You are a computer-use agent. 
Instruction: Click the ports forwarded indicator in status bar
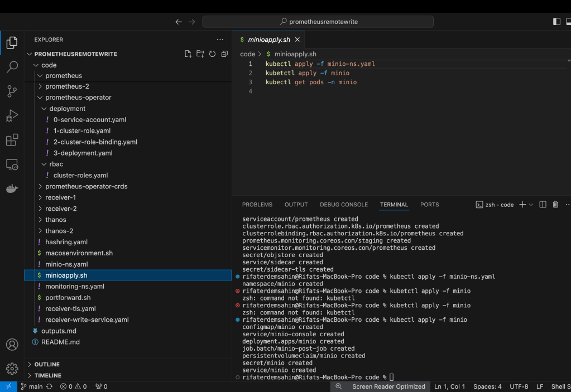[x=101, y=386]
